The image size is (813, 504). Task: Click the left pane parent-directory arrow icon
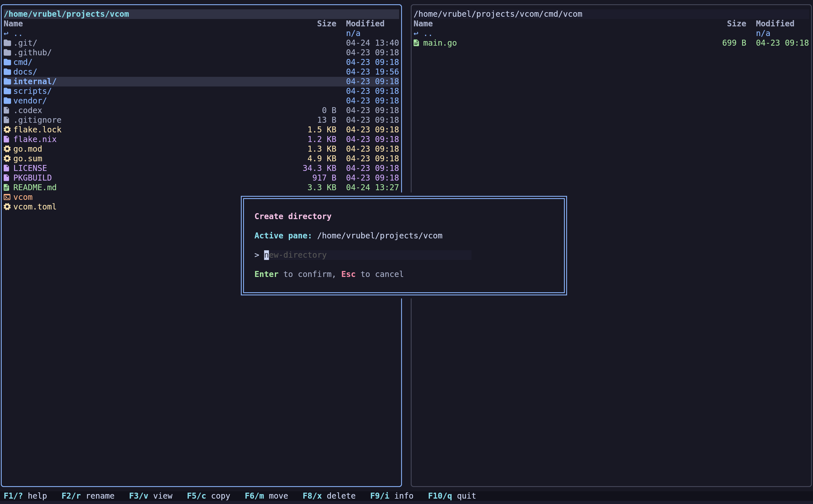(x=6, y=34)
